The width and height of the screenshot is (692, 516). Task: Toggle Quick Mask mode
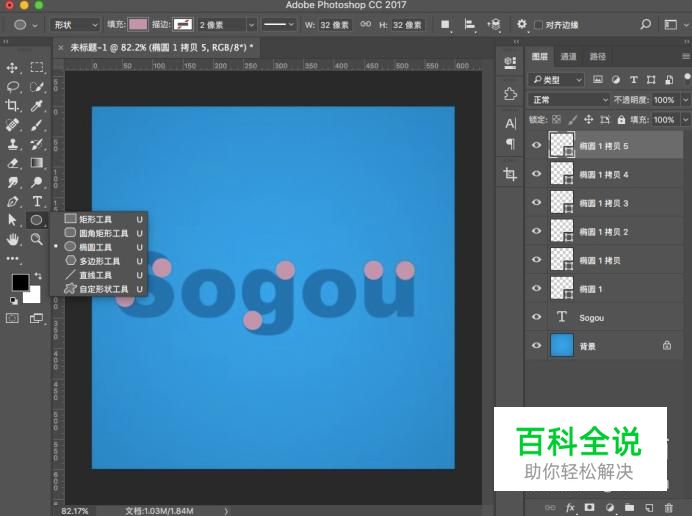[x=12, y=318]
